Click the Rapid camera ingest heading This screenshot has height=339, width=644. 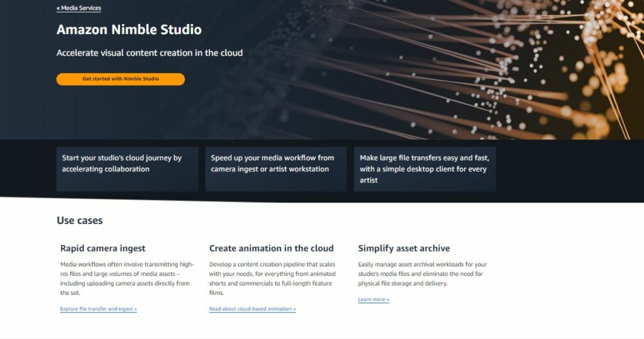click(x=103, y=248)
